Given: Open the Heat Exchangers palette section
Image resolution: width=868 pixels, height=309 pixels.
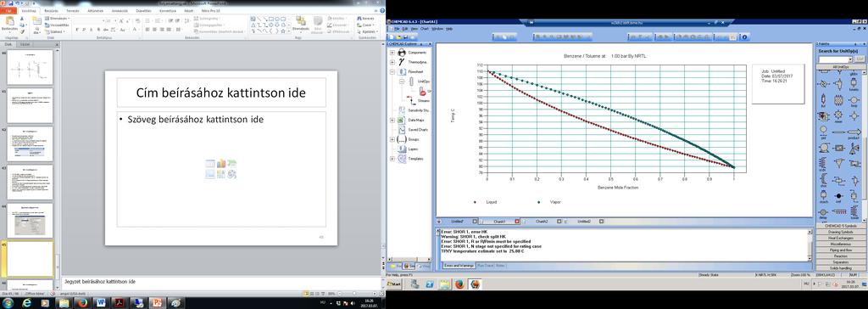Looking at the screenshot, I should pos(841,238).
